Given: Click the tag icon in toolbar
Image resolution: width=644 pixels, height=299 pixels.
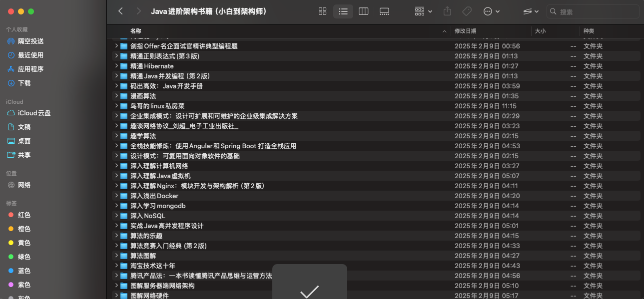Looking at the screenshot, I should 467,11.
